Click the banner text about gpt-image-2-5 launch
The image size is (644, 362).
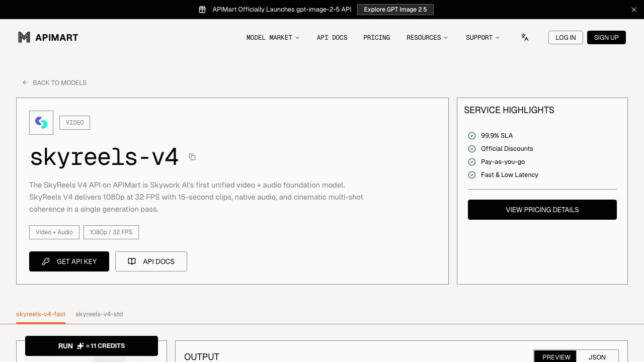coord(282,10)
